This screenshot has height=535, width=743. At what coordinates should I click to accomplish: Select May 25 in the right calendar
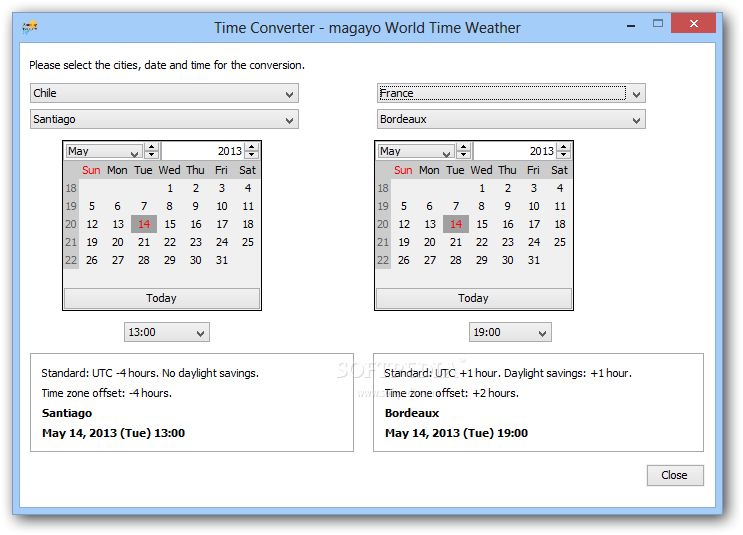pos(560,242)
